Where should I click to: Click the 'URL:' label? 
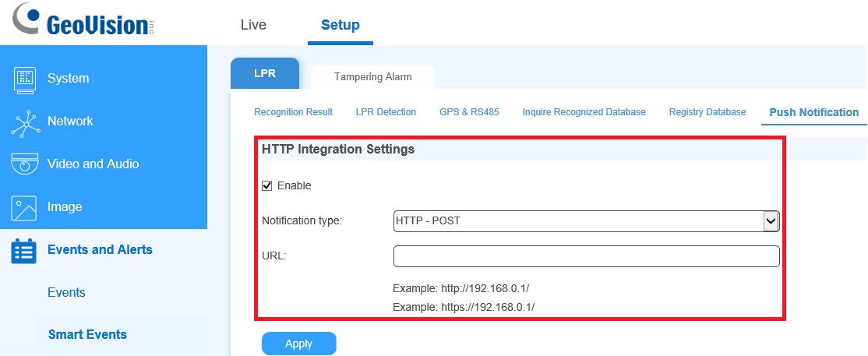click(x=274, y=256)
